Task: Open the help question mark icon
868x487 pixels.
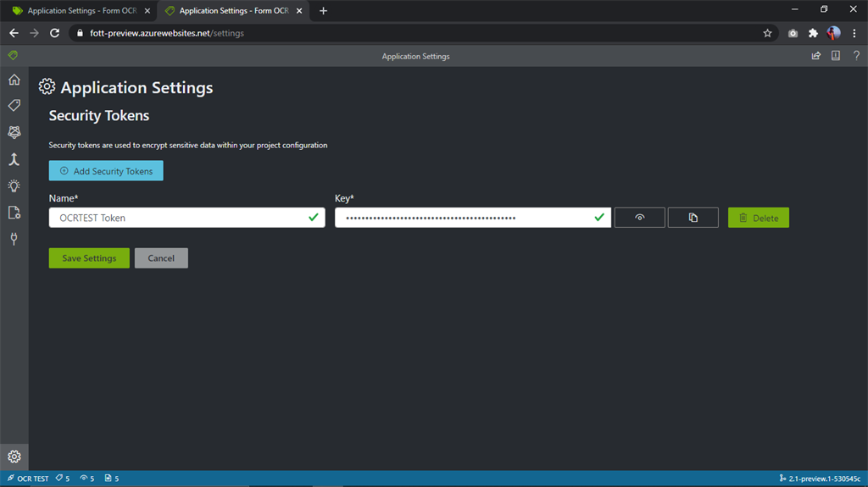Action: click(x=856, y=55)
